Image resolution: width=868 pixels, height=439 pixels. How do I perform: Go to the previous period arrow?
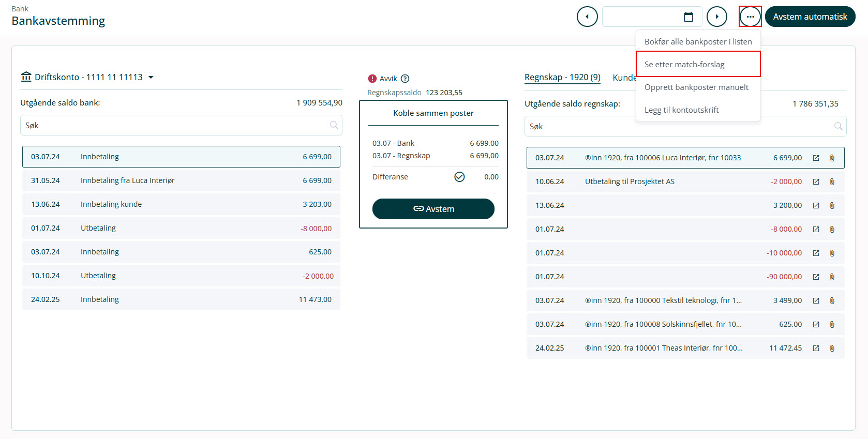click(587, 17)
